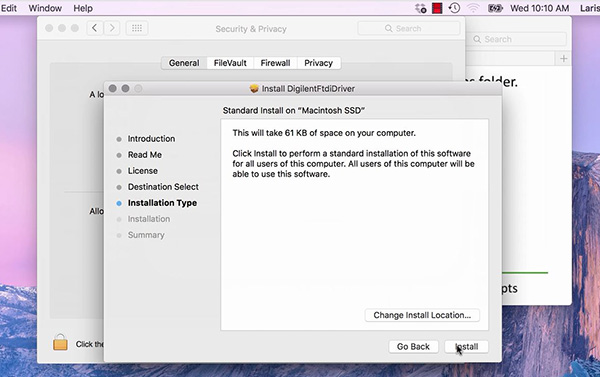The width and height of the screenshot is (600, 377).
Task: Select the Read Me step in the sidebar
Action: (145, 155)
